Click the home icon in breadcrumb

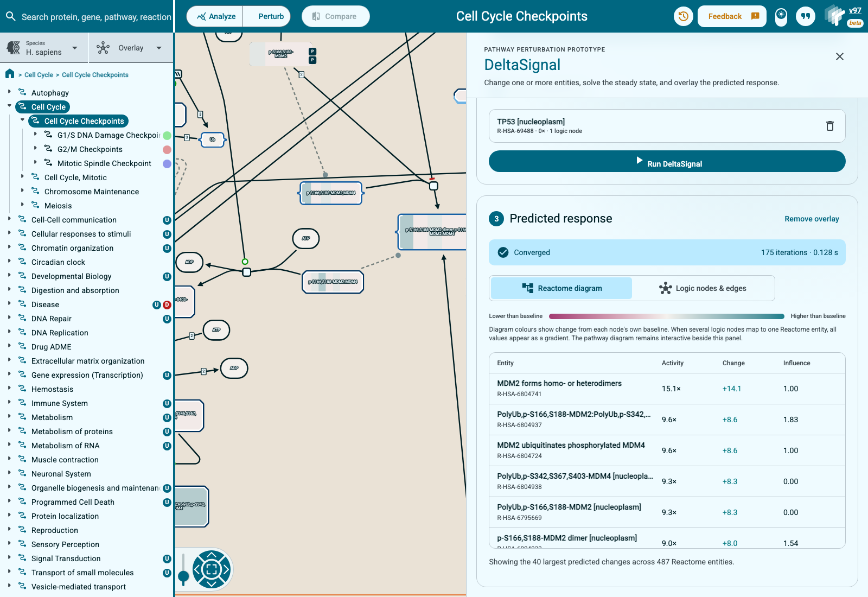click(x=10, y=74)
